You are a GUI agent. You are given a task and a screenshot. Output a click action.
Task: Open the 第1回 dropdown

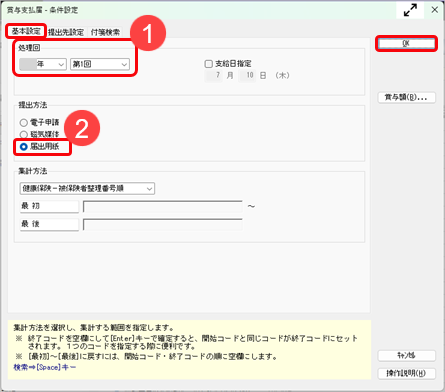100,64
